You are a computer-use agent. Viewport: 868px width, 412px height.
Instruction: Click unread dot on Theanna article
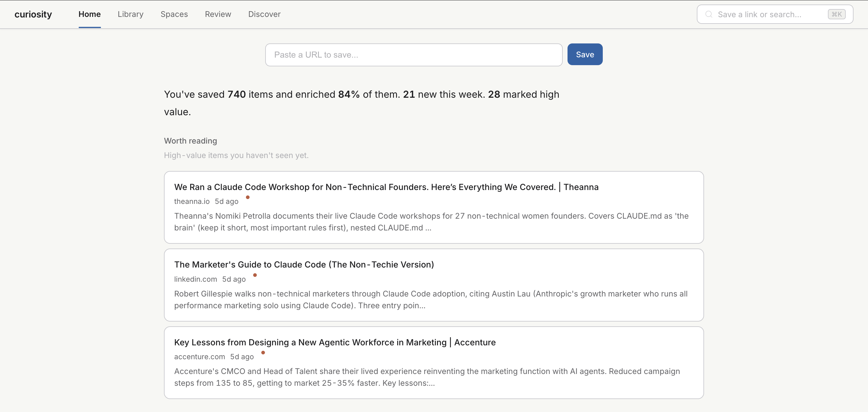(248, 197)
